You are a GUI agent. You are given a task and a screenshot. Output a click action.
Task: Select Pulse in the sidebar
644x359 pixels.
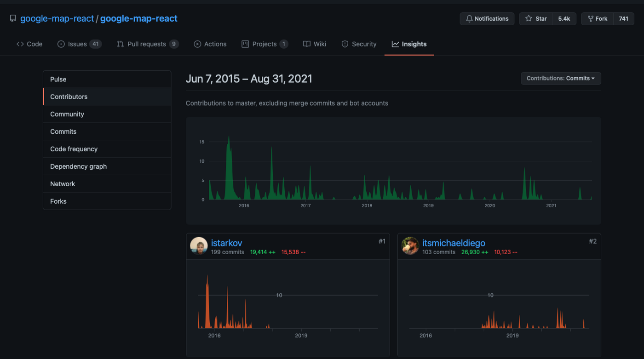click(x=107, y=79)
